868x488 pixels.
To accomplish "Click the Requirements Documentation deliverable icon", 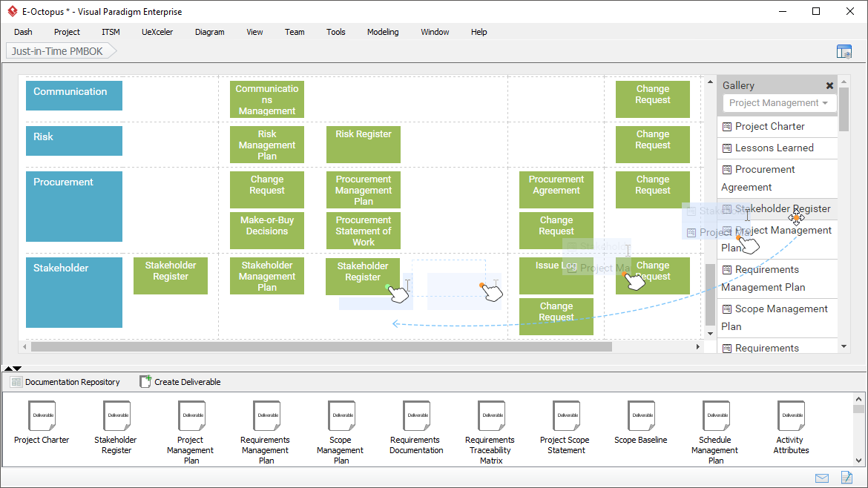I will point(416,416).
